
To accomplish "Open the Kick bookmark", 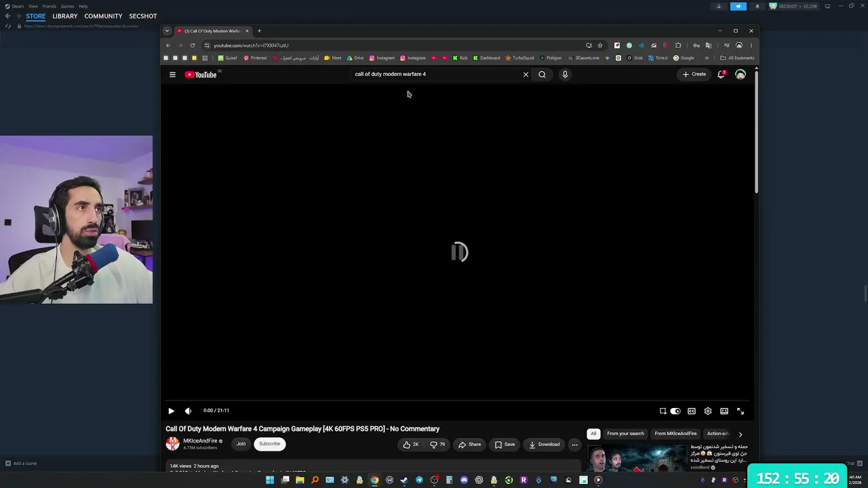I will point(460,58).
